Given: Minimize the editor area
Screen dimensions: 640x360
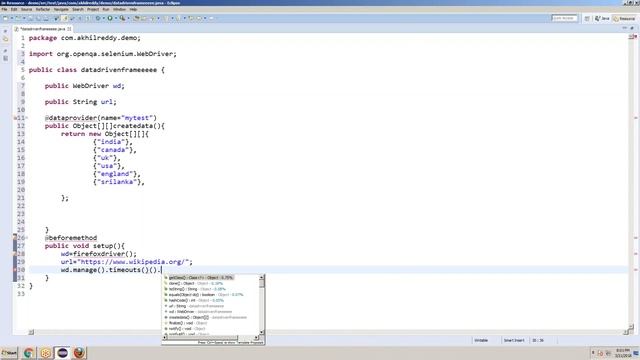Looking at the screenshot, I should click(624, 28).
